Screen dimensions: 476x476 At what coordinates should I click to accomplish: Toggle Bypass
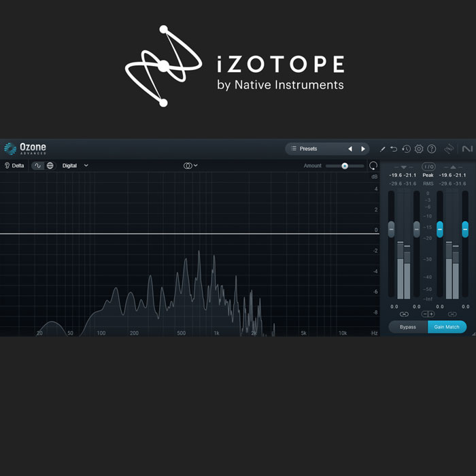pyautogui.click(x=408, y=327)
